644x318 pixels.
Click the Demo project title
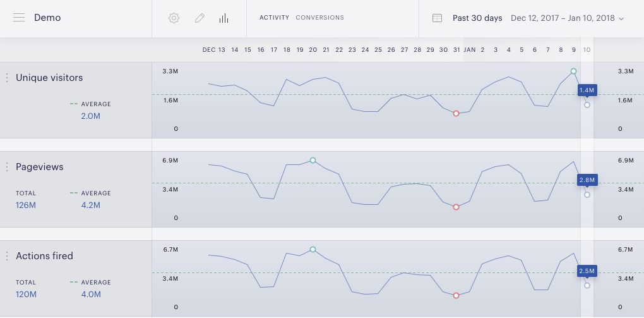(47, 18)
